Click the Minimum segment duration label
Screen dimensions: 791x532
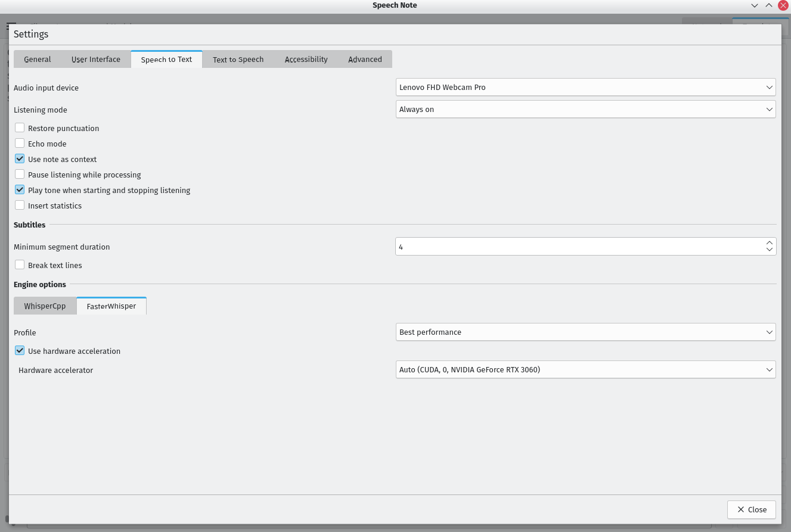[62, 247]
